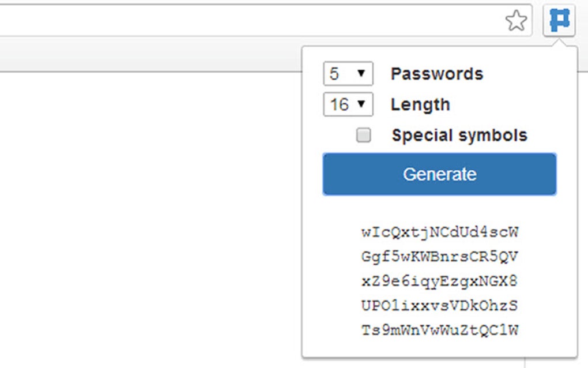Click the Length label text
Screen dimensions: 588x368
click(x=420, y=104)
